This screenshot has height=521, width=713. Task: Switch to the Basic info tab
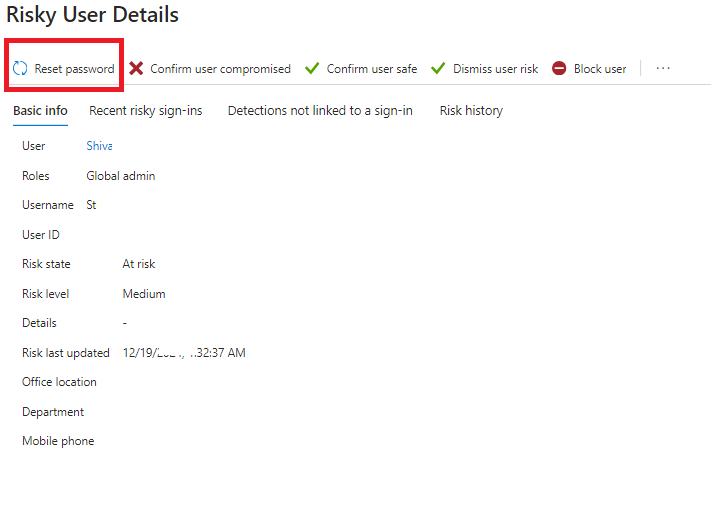pyautogui.click(x=40, y=110)
